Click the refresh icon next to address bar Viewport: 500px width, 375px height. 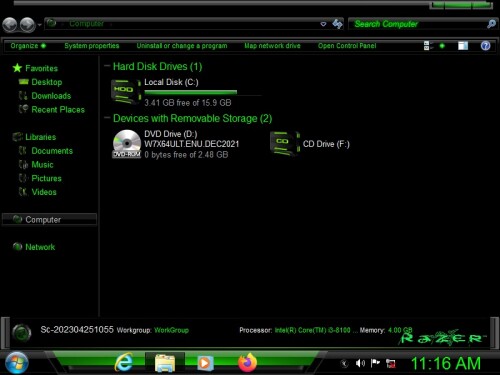point(337,24)
